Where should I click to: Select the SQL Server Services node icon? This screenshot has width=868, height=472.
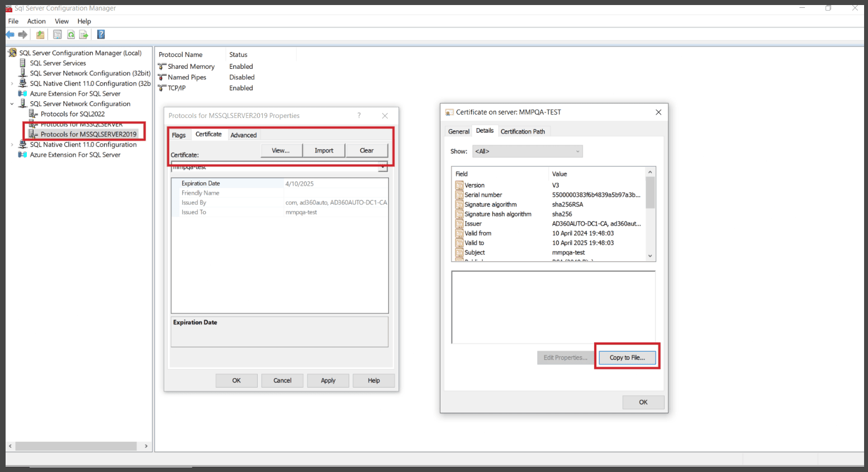pos(23,63)
